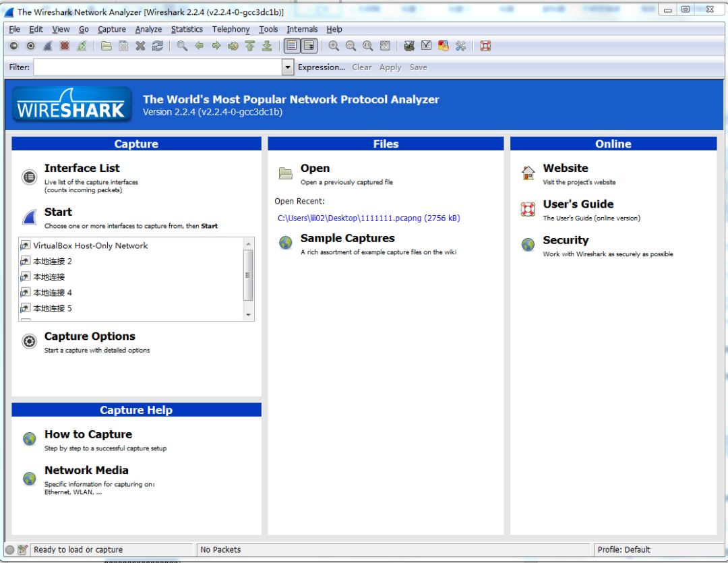Viewport: 728px width, 563px height.
Task: Visit the Wireshark Website link
Action: (x=566, y=168)
